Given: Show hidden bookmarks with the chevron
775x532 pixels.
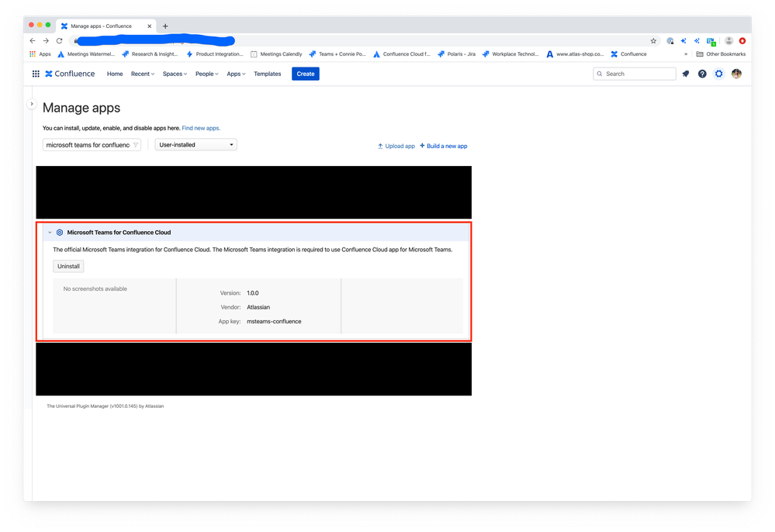Looking at the screenshot, I should 686,54.
